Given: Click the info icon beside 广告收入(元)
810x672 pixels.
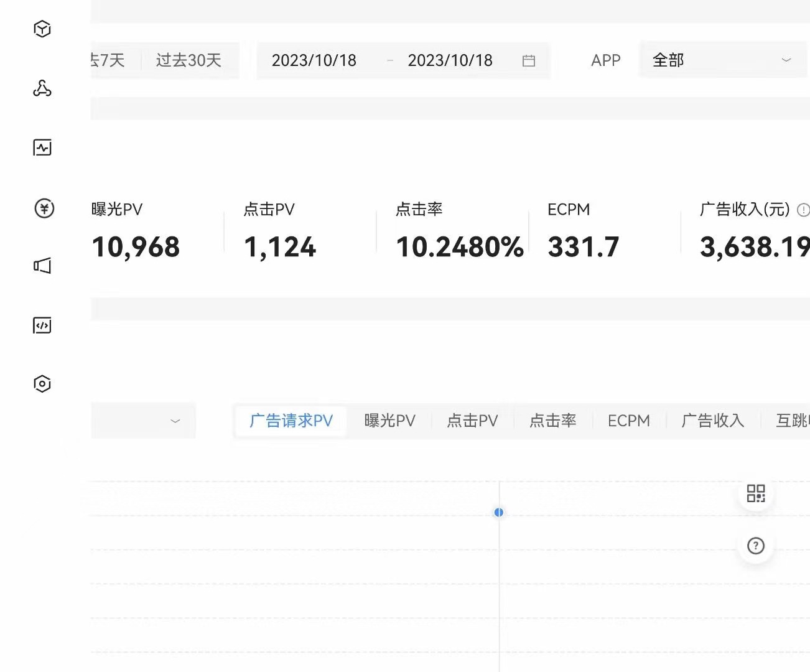Looking at the screenshot, I should click(803, 210).
